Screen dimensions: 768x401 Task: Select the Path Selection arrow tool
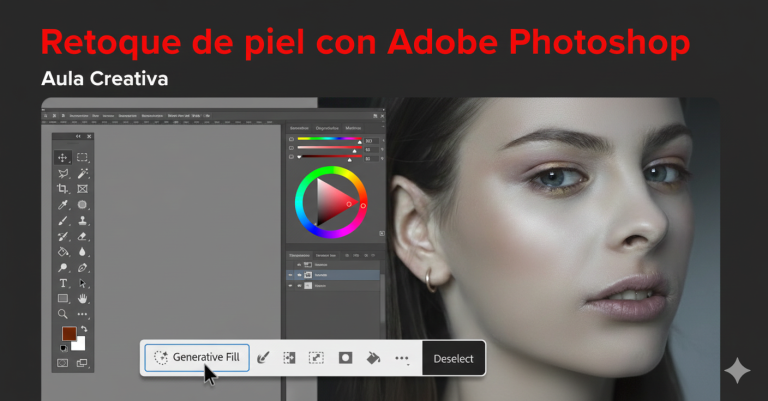click(x=82, y=283)
